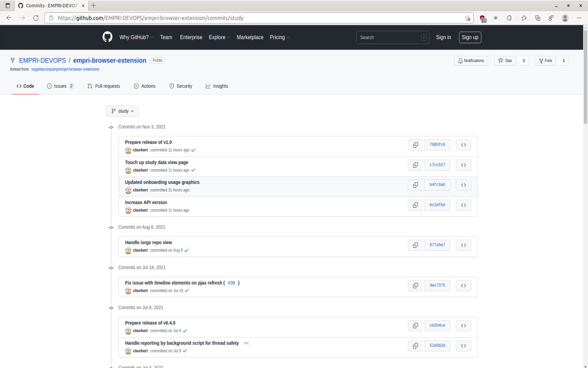This screenshot has height=368, width=588.
Task: Browse repository at commit 7985fc6
Action: 464,145
